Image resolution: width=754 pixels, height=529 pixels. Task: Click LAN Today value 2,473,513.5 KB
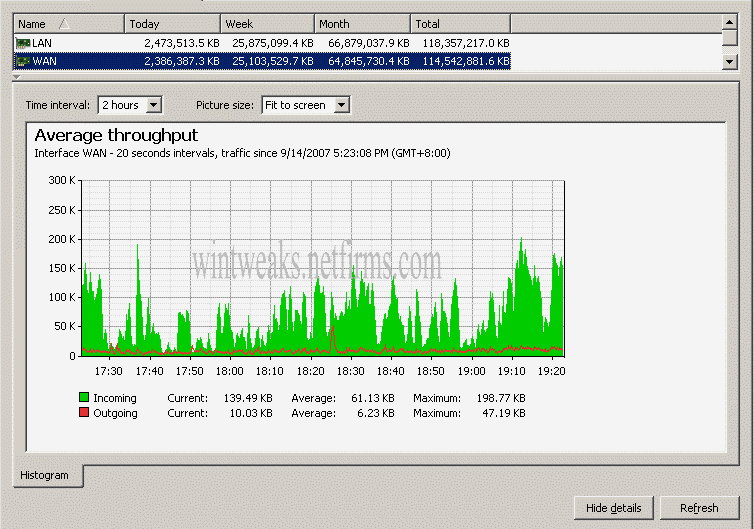pos(182,43)
